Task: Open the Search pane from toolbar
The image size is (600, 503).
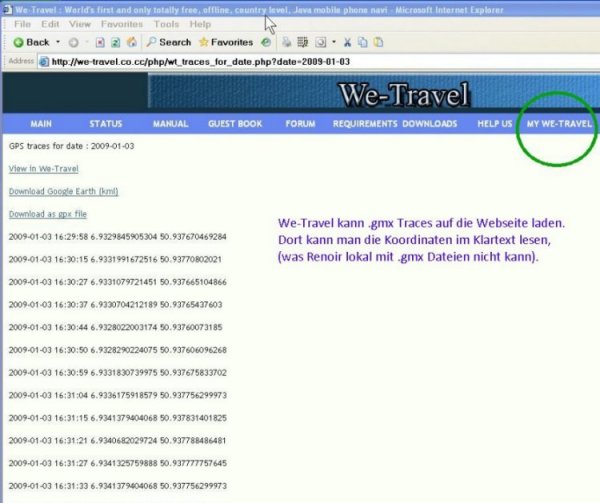Action: [169, 42]
